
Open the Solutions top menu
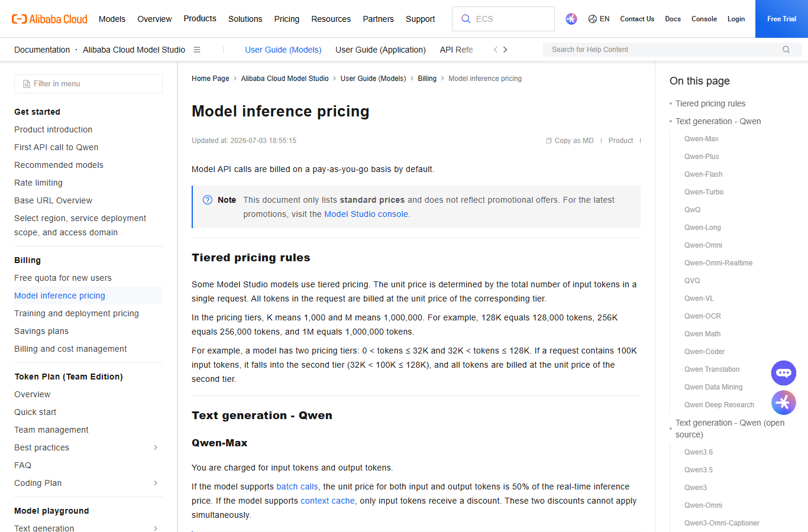245,19
